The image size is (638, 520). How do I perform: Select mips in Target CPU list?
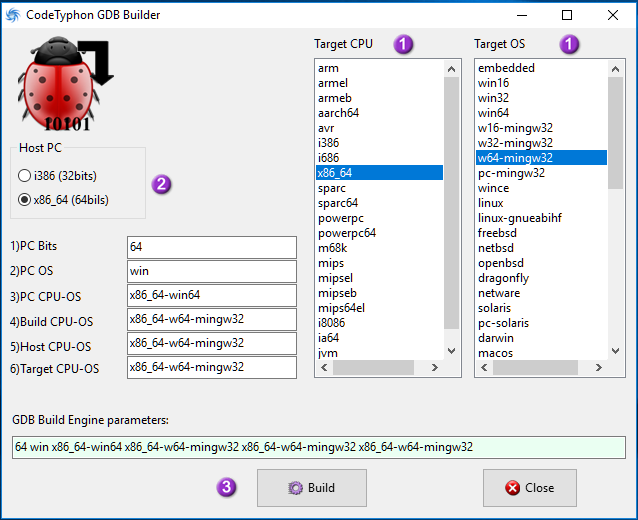(x=379, y=263)
